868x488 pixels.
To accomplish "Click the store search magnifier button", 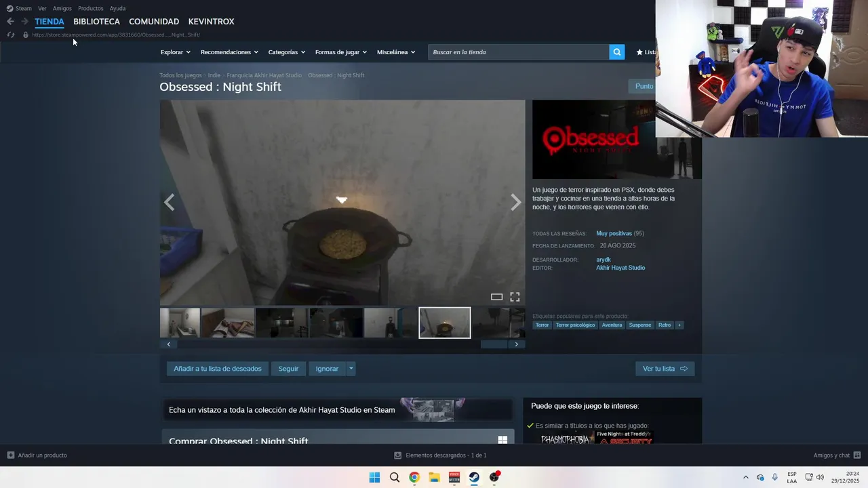I will tap(616, 52).
